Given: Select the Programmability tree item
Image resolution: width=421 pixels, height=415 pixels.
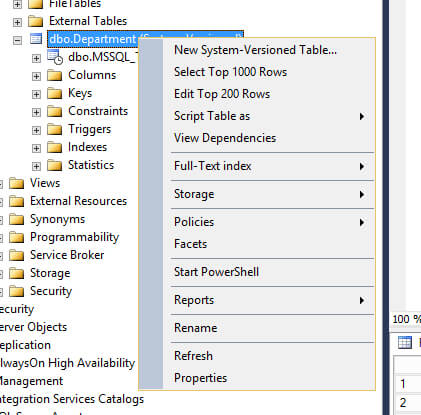Looking at the screenshot, I should (x=74, y=237).
